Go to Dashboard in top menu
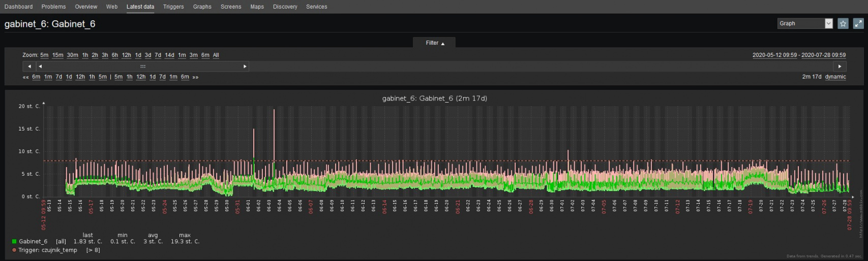The height and width of the screenshot is (261, 868). tap(18, 7)
